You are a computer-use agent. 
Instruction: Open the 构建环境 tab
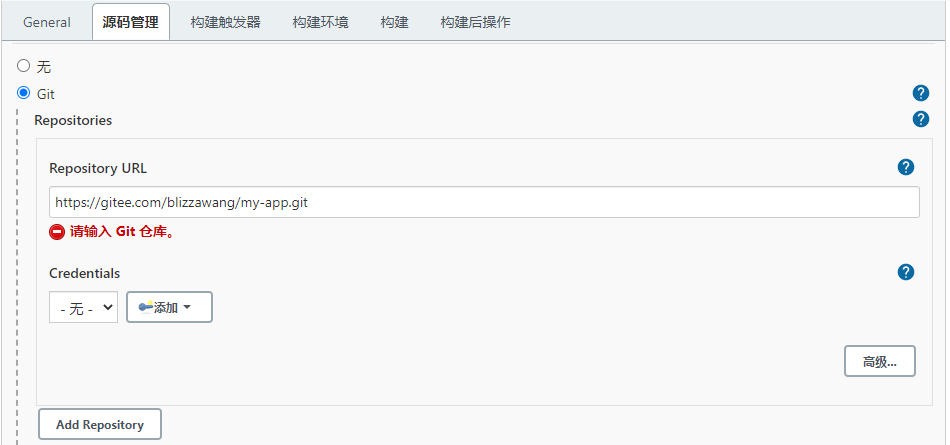pyautogui.click(x=321, y=22)
